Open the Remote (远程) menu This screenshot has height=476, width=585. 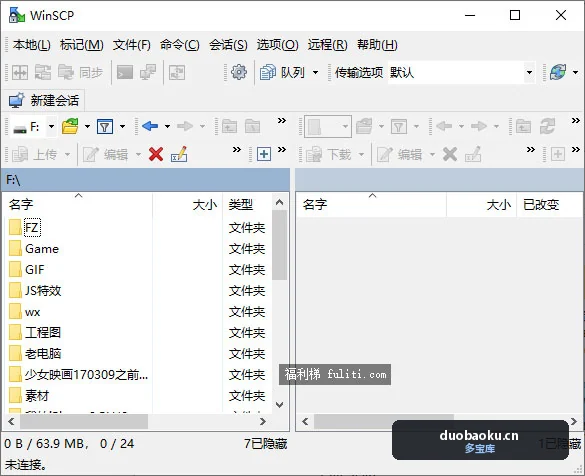(x=327, y=45)
